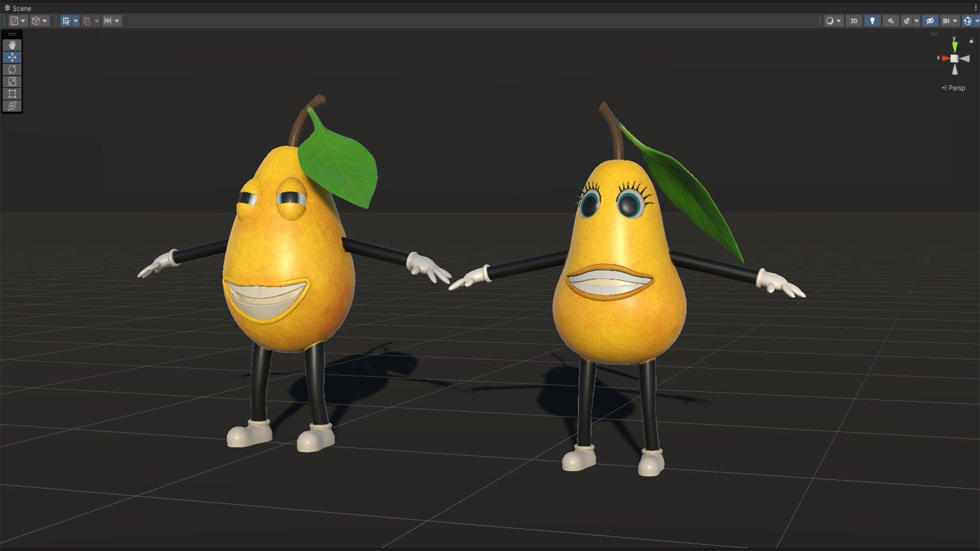Click the handle rotation cube icon
The height and width of the screenshot is (551, 980).
pyautogui.click(x=36, y=21)
